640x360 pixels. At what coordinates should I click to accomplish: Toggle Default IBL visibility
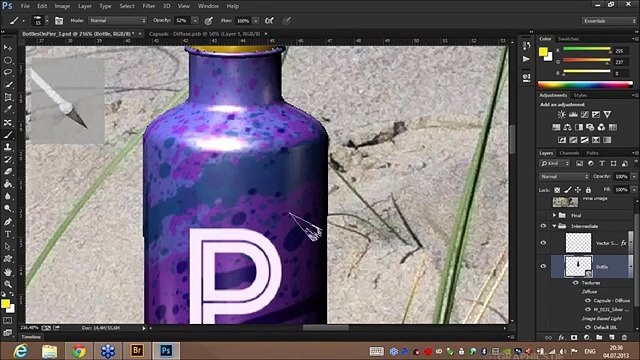click(x=588, y=327)
